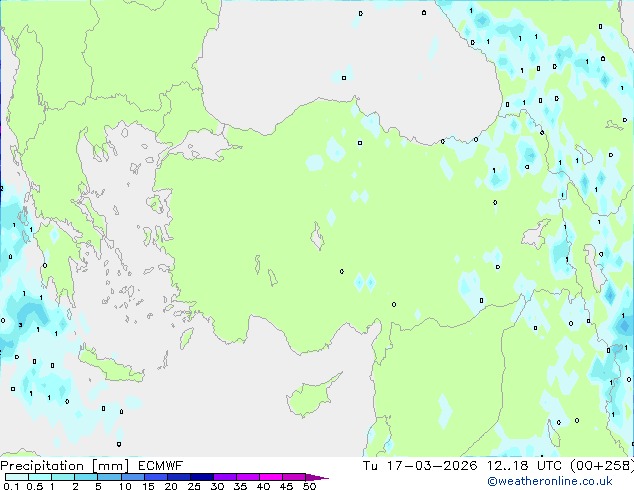Click the 0.1–0.5 mm legend color swatch

tap(17, 477)
